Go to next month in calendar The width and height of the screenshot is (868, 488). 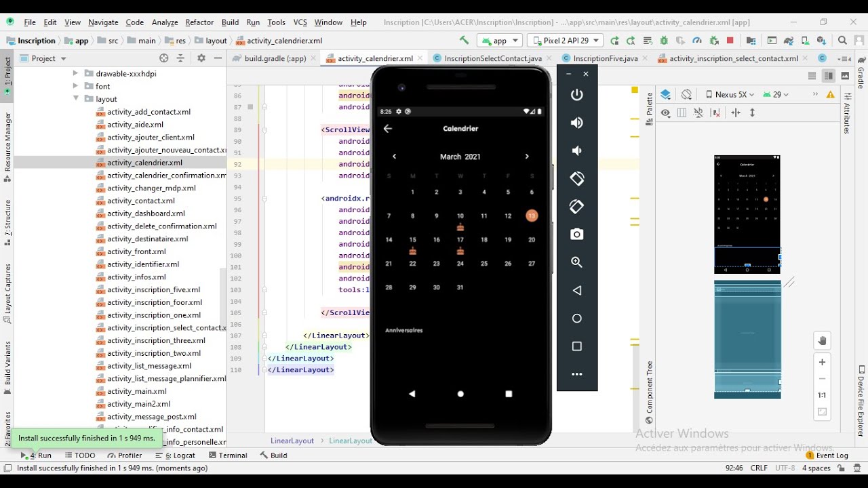pos(527,157)
